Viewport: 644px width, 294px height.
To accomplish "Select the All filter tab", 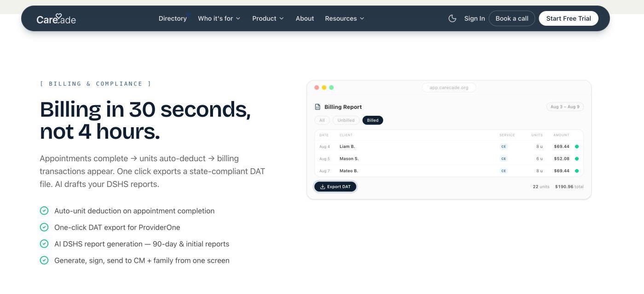I will pyautogui.click(x=322, y=120).
